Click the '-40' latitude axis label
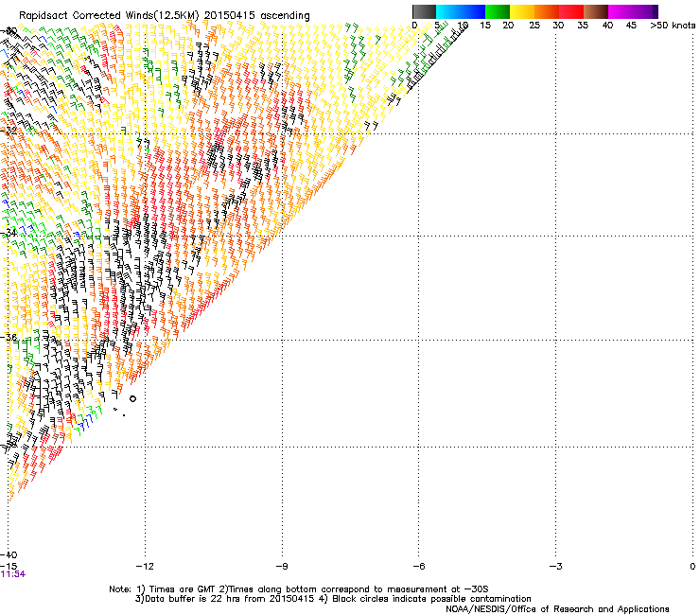This screenshot has width=700, height=615. 9,555
